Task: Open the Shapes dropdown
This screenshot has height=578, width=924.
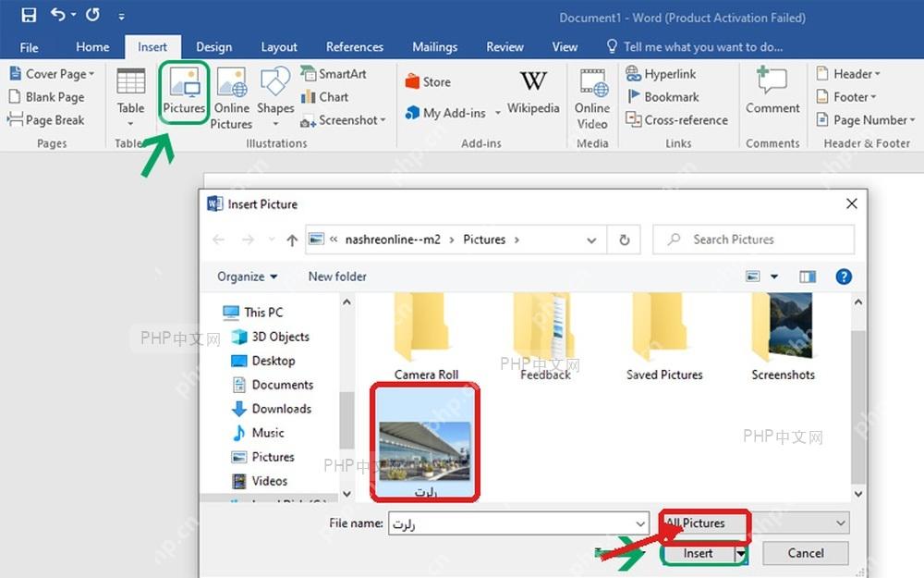Action: 275,97
